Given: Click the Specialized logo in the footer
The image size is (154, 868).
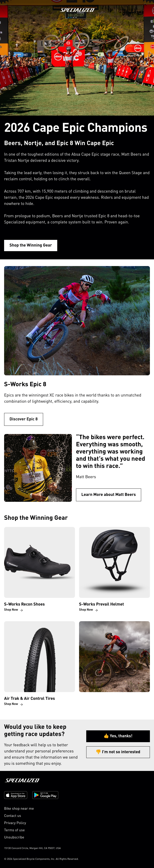Looking at the screenshot, I should click(22, 780).
